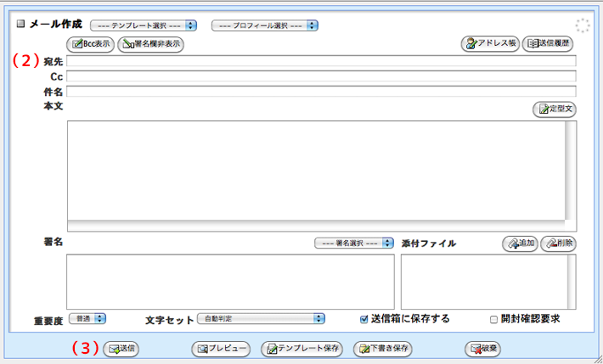Click inside the 本文 body text area
603x364 pixels.
pos(321,170)
